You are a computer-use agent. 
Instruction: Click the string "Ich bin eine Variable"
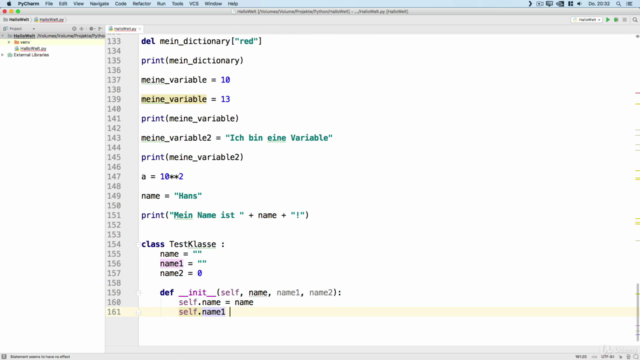tap(279, 138)
